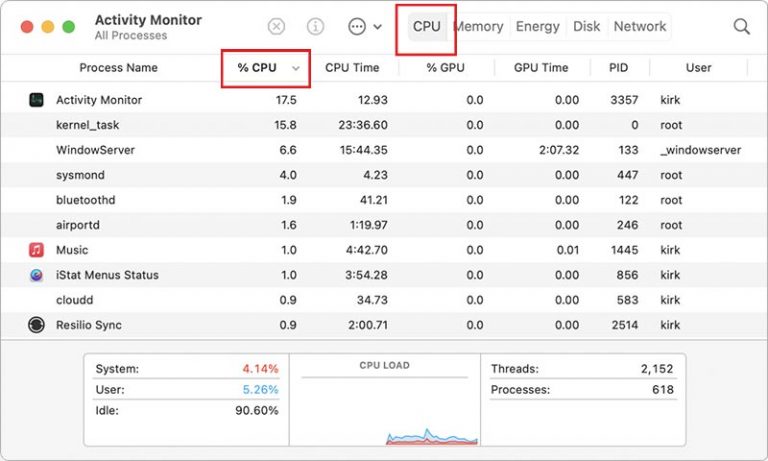Sort by the PID column header
The width and height of the screenshot is (768, 461).
tap(619, 68)
